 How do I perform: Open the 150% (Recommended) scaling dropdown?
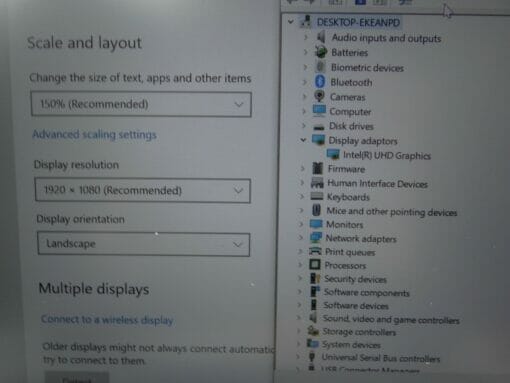141,104
